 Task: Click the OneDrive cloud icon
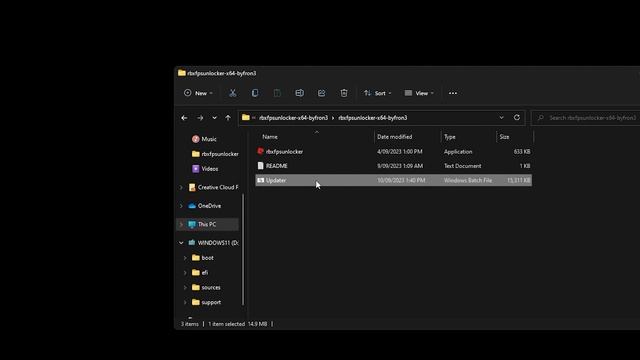tap(192, 206)
